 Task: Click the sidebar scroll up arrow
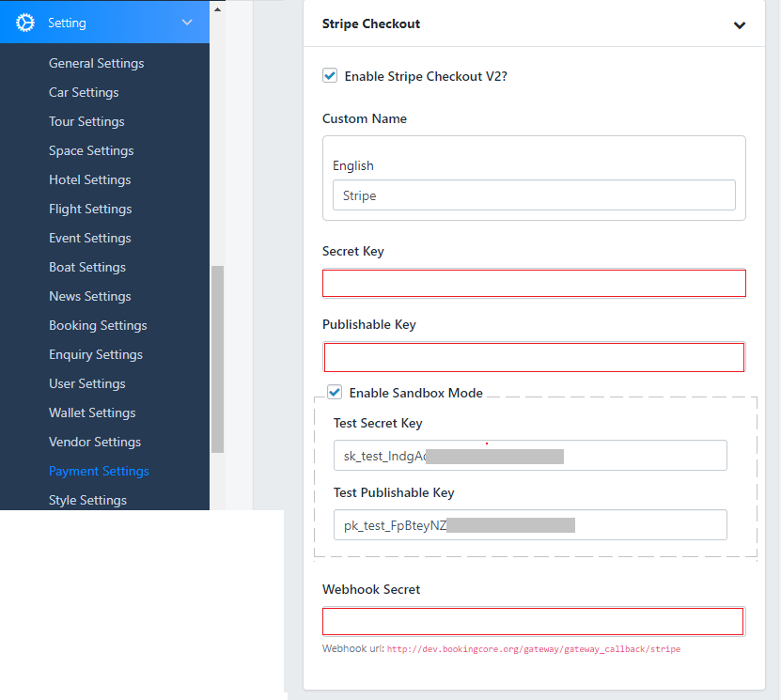point(217,10)
